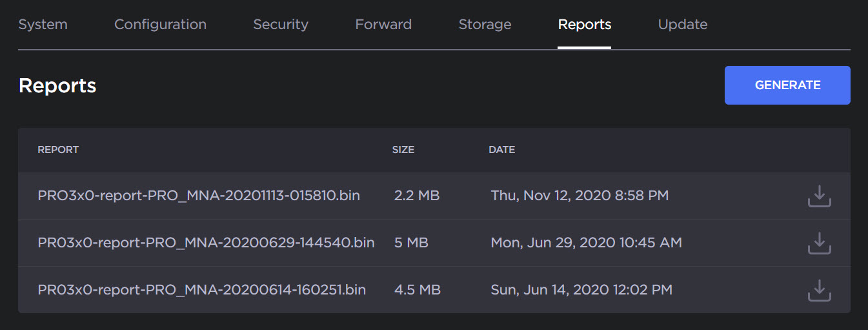
Task: Click the date Thu, Nov 12, 2020 8:58 PM
Action: point(579,196)
